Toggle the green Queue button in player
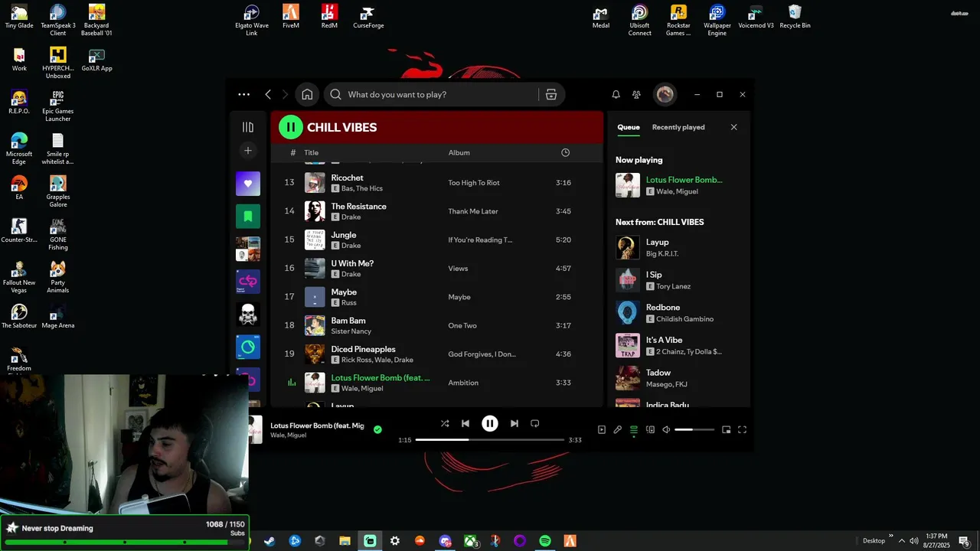The width and height of the screenshot is (980, 551). (x=634, y=430)
